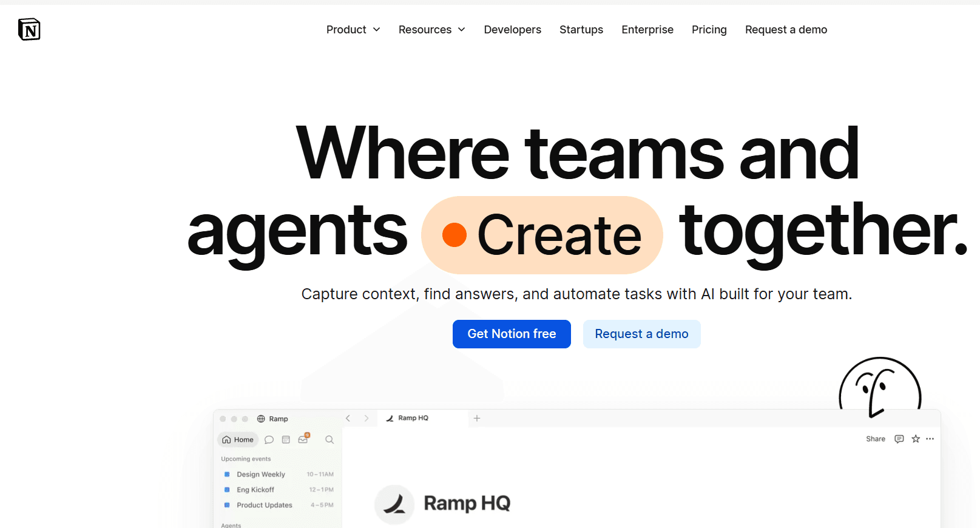Open the three-dot more options menu
Viewport: 980px width, 528px height.
[930, 439]
